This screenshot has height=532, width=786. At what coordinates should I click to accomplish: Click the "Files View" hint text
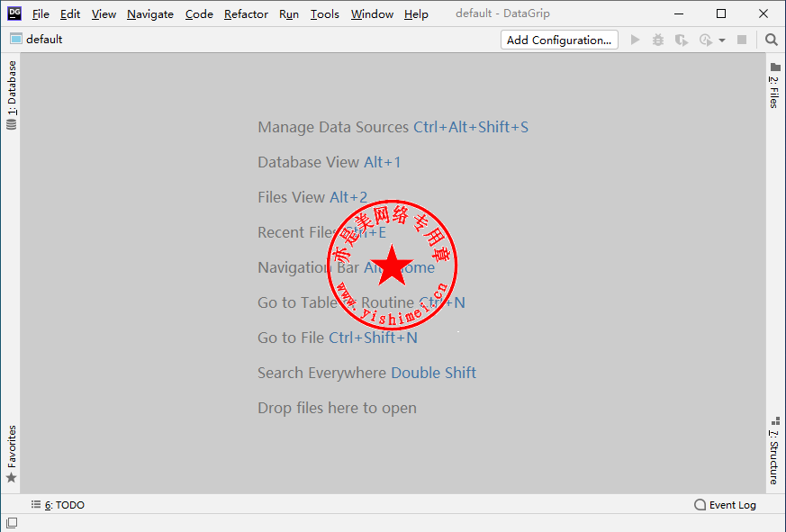[x=291, y=197]
